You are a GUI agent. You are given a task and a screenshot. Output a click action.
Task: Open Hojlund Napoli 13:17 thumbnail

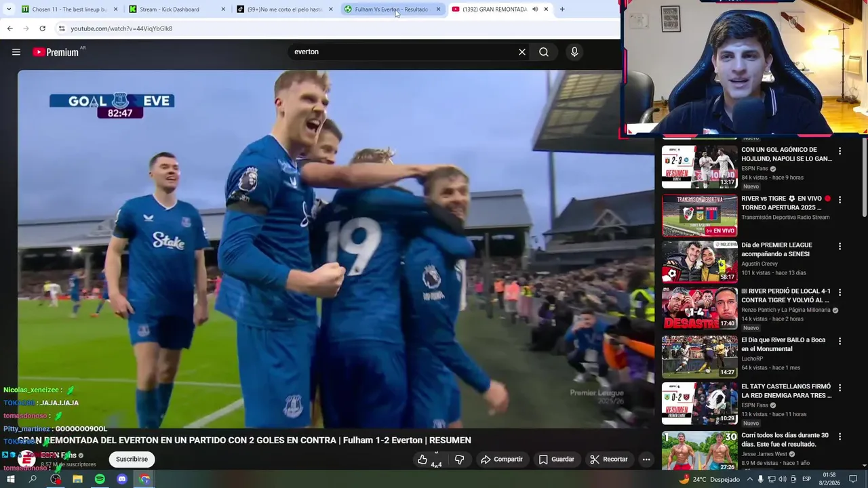pyautogui.click(x=699, y=167)
